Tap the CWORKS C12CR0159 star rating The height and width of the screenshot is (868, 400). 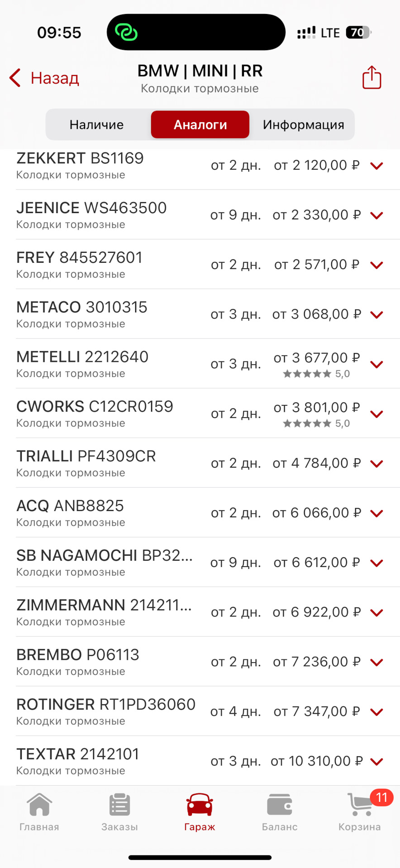[316, 424]
